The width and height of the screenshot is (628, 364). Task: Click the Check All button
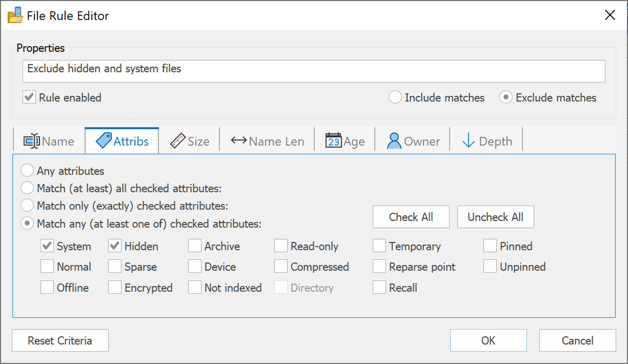click(410, 217)
